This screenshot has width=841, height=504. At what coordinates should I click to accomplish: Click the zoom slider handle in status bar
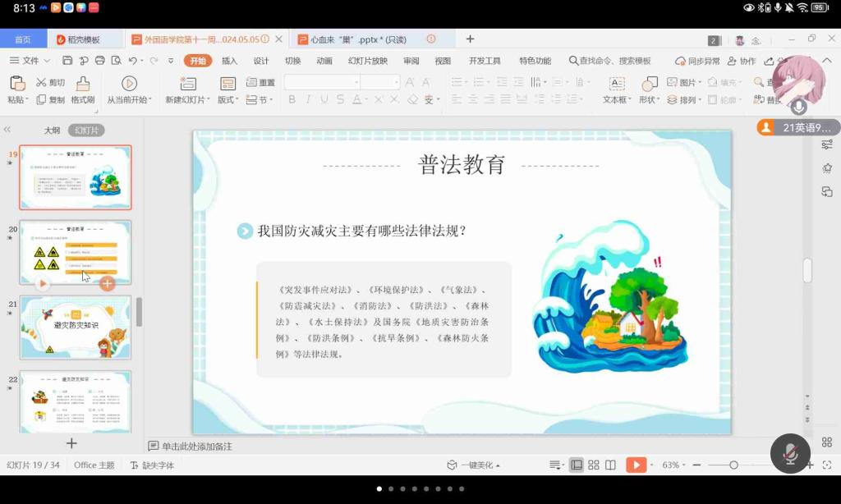(733, 465)
